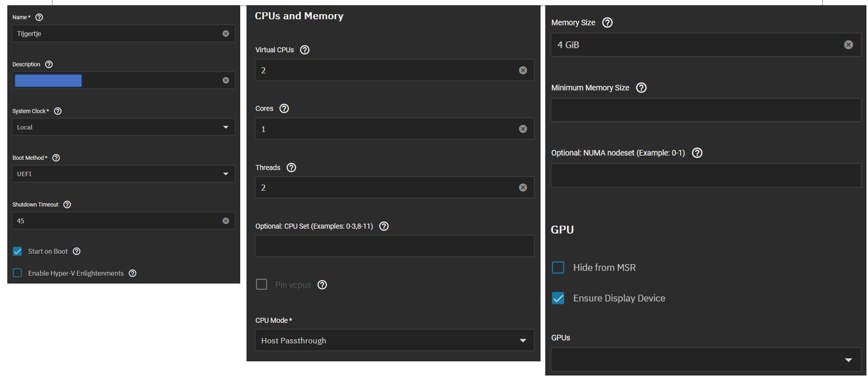The width and height of the screenshot is (868, 376).
Task: Open help tooltip for Name field
Action: click(39, 17)
